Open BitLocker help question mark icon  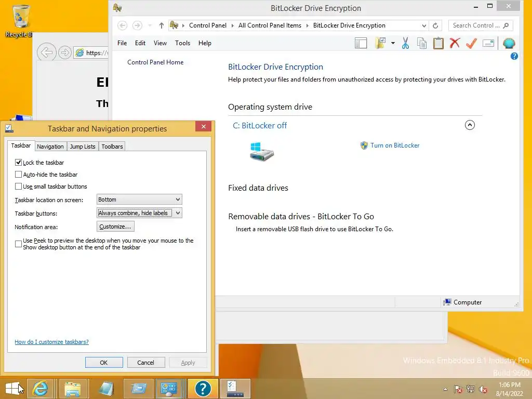pos(514,56)
